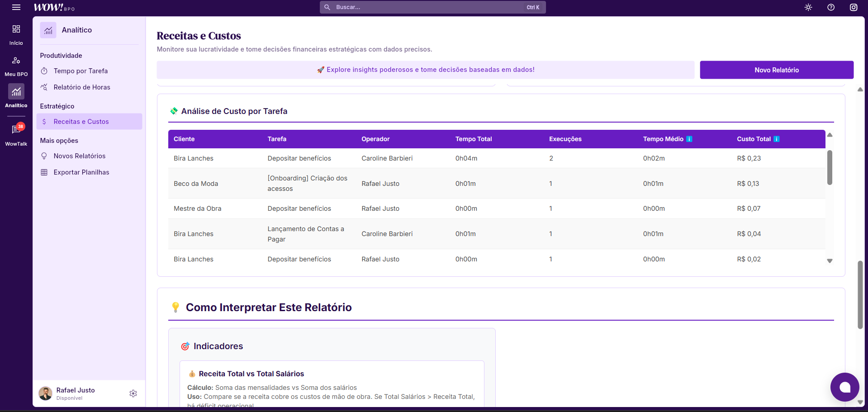This screenshot has height=412, width=868.
Task: Click the Custo Total info icon
Action: [777, 139]
